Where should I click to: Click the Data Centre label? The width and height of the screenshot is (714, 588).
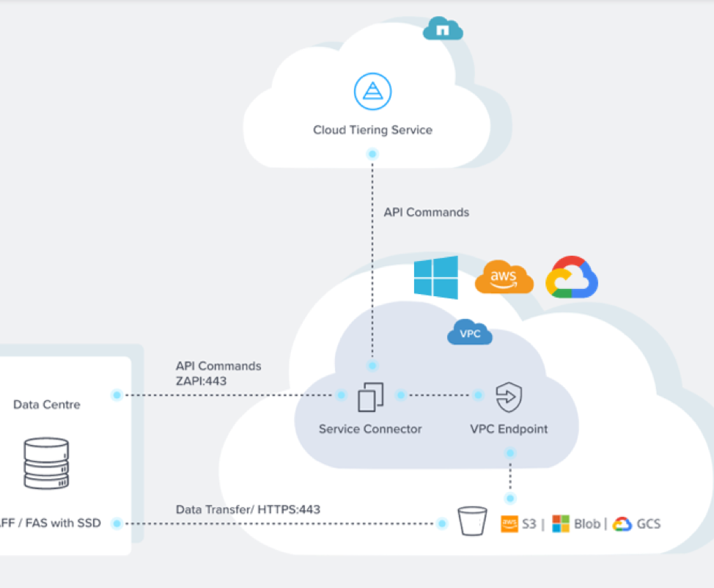(47, 405)
